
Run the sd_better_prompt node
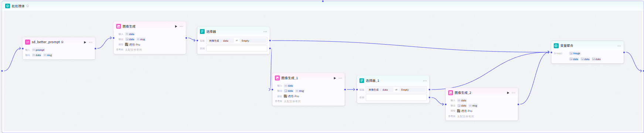tap(85, 42)
